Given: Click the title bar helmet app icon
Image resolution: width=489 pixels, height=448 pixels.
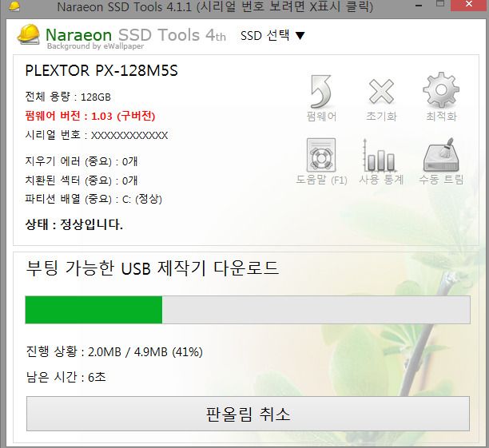Looking at the screenshot, I should point(14,6).
